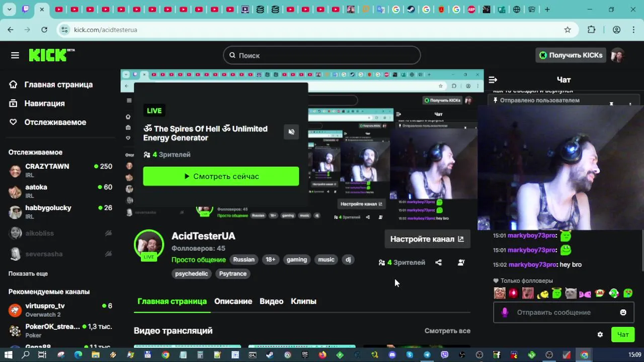Open the emoji picker smiley
644x362 pixels.
[x=623, y=312]
